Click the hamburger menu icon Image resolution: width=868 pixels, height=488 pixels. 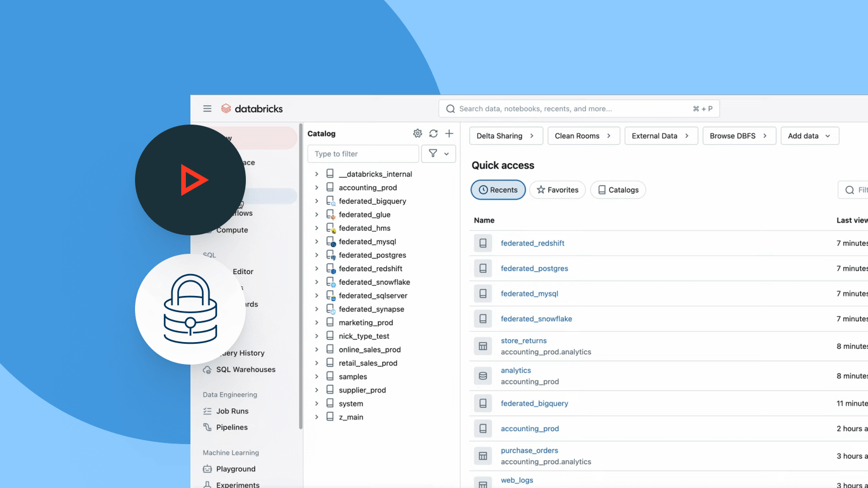(x=207, y=108)
